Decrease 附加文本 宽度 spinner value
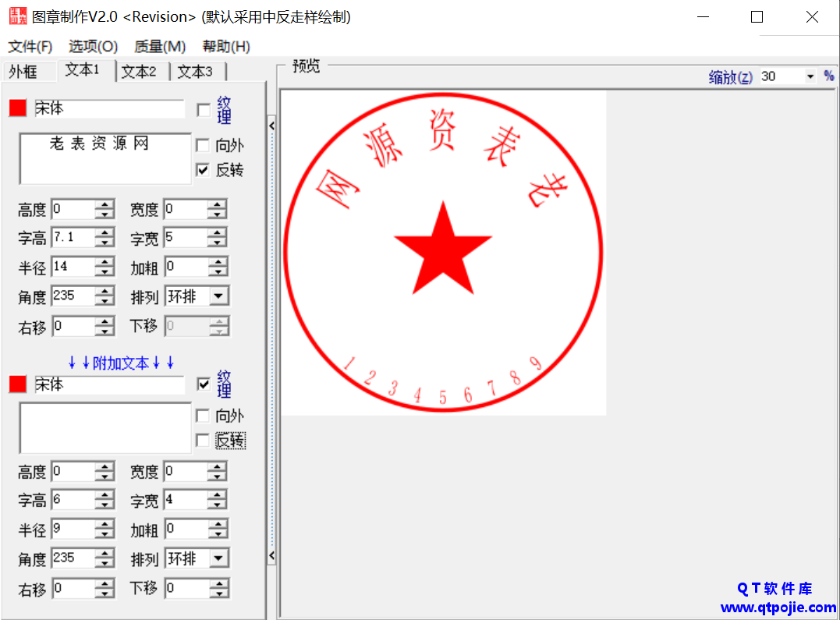This screenshot has height=620, width=840. [x=217, y=477]
